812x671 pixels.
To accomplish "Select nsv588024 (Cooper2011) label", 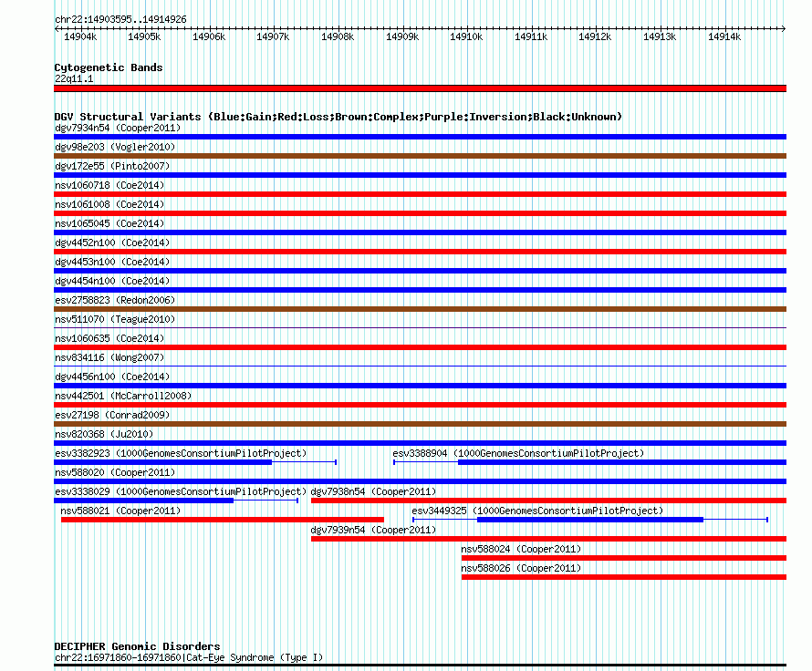I will pos(521,549).
